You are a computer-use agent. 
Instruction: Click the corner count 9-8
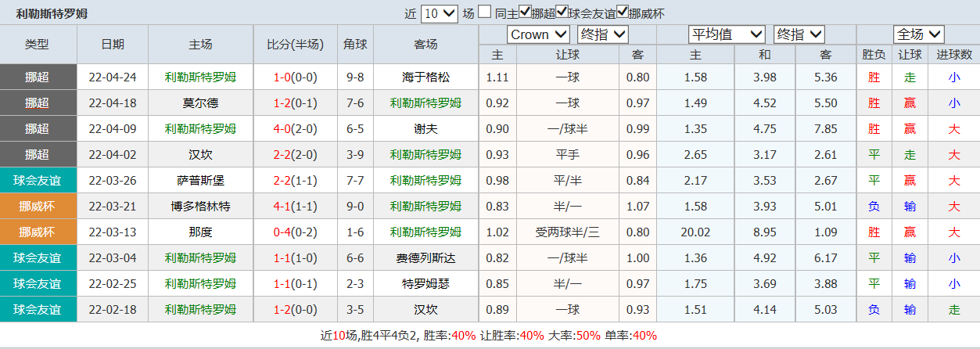tap(355, 77)
